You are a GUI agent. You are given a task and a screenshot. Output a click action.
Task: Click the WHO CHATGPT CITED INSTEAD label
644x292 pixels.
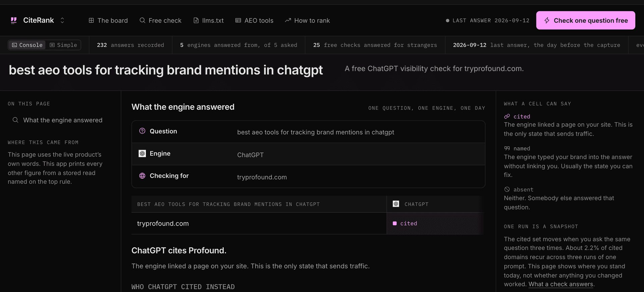[x=183, y=287]
